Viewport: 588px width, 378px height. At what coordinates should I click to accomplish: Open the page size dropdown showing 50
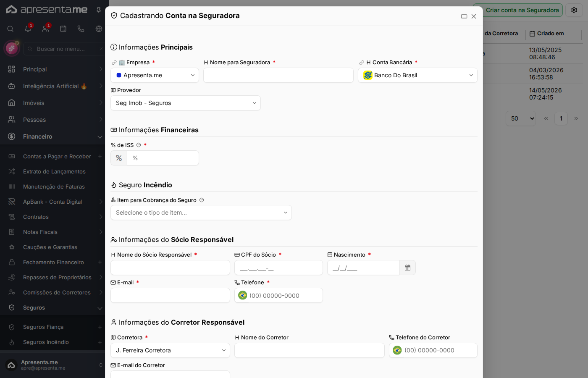(x=521, y=118)
